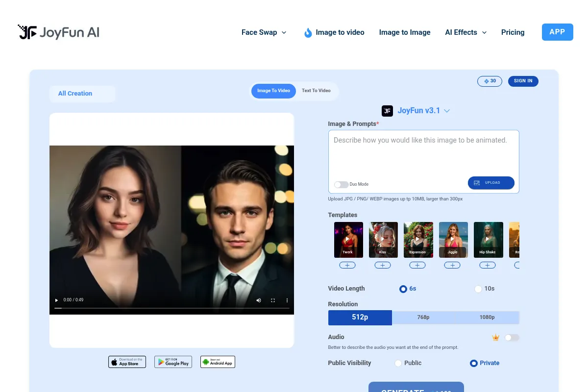Play the Jiggle template preview
The image size is (588, 392).
pos(453,240)
